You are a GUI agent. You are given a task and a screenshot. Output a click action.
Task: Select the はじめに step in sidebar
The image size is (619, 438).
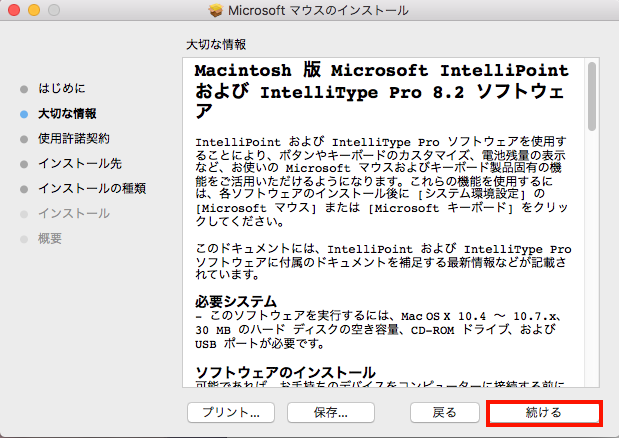click(x=62, y=88)
